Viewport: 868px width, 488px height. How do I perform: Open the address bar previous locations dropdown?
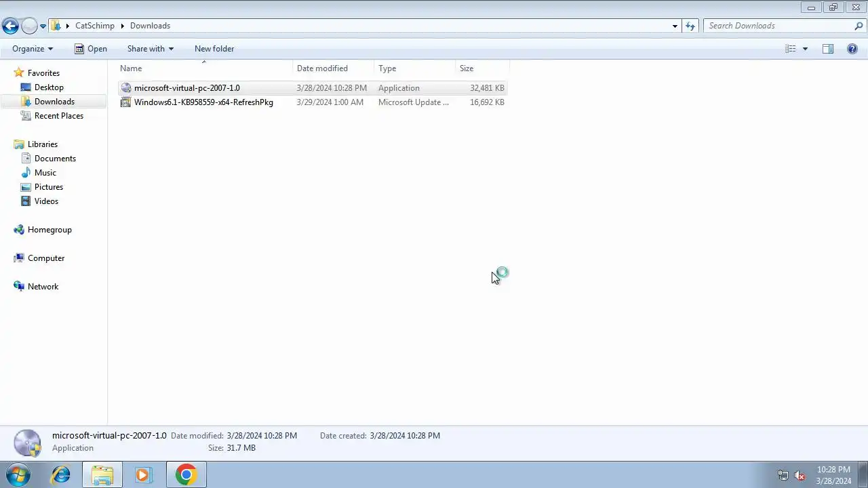[x=675, y=26]
